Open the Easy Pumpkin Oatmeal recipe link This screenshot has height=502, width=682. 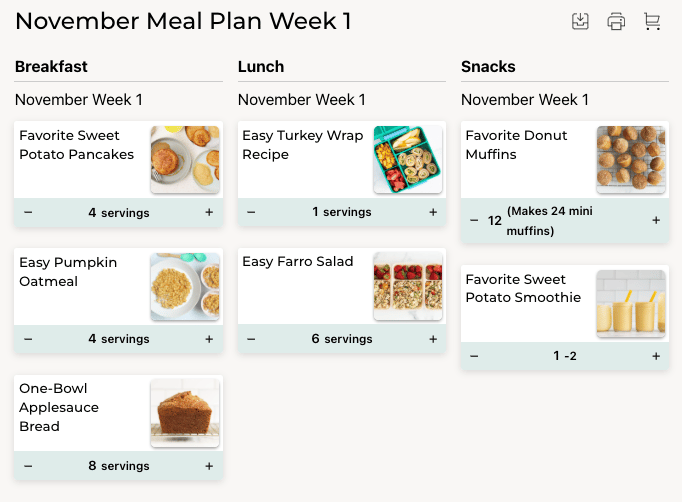coord(68,272)
